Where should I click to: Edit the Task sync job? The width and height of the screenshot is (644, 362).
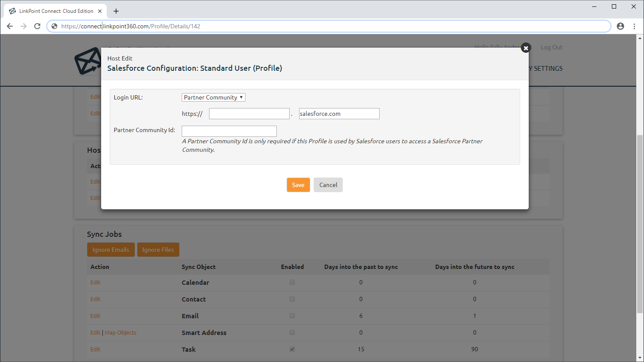95,349
